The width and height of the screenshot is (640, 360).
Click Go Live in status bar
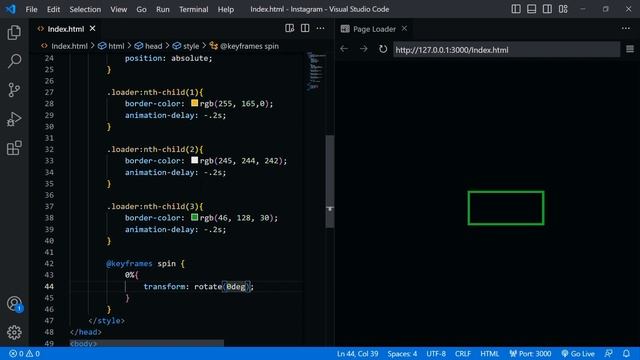click(578, 353)
